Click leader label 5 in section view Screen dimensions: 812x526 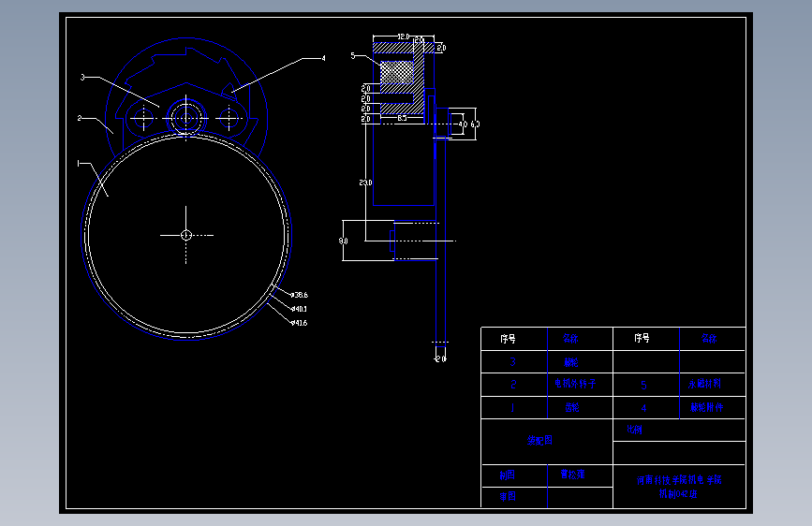(353, 55)
